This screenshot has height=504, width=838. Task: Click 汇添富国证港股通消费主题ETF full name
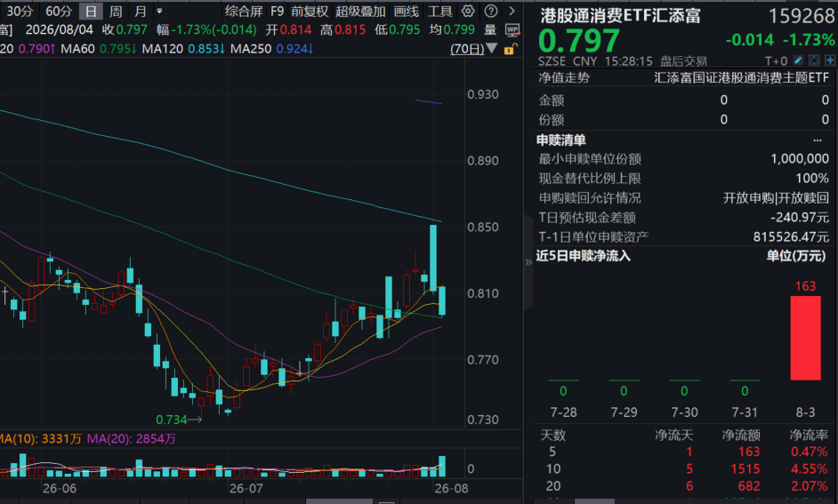[741, 78]
